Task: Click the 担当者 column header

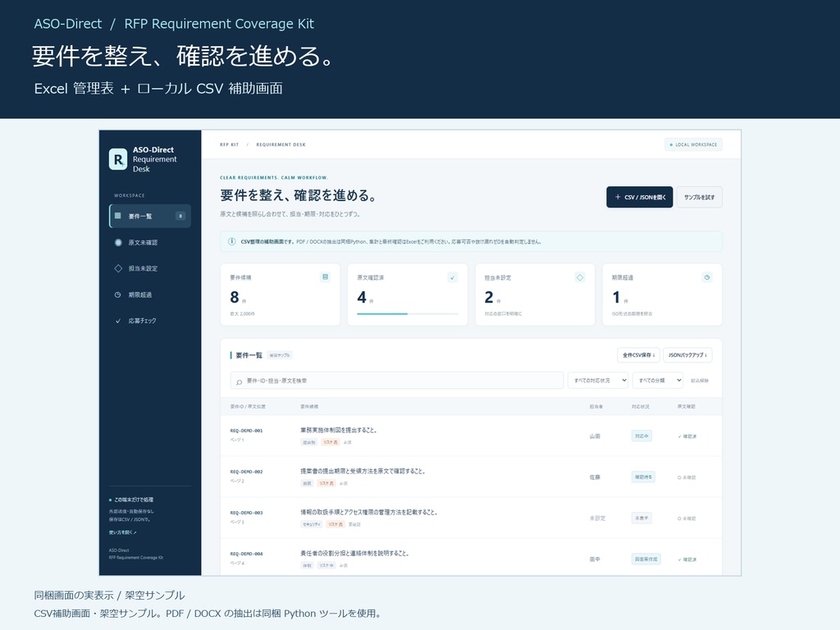Action: pyautogui.click(x=596, y=407)
